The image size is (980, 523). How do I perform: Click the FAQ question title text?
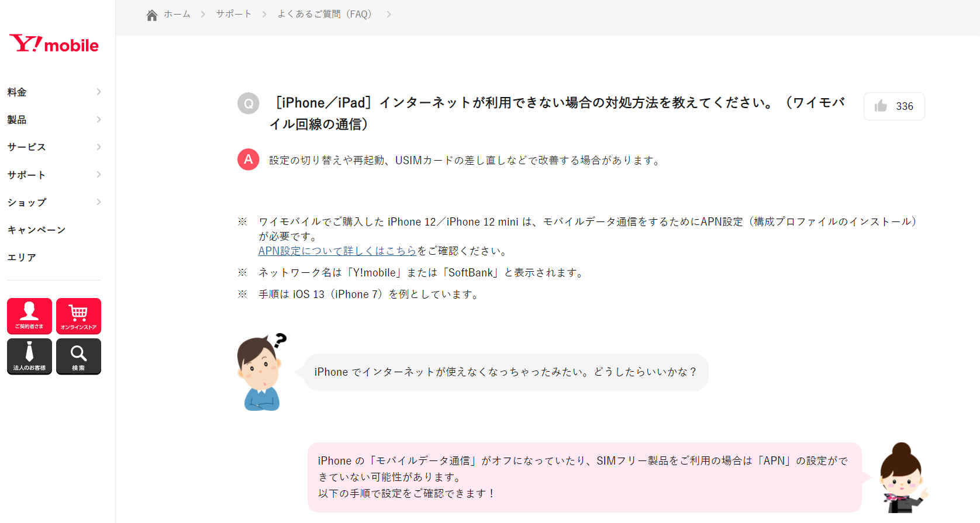coord(557,113)
